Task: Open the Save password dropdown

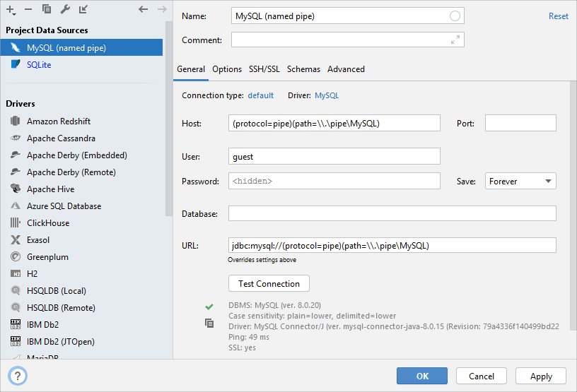Action: pos(520,182)
